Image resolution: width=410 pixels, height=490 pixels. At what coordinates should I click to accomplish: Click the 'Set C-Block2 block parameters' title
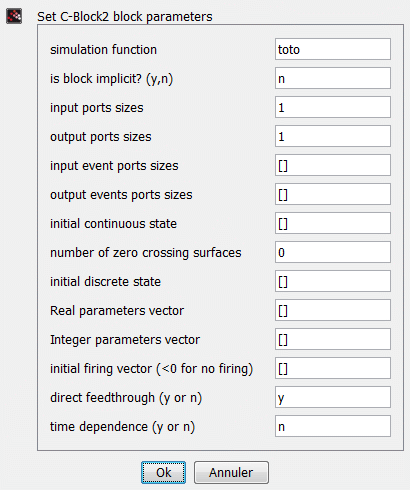(125, 17)
